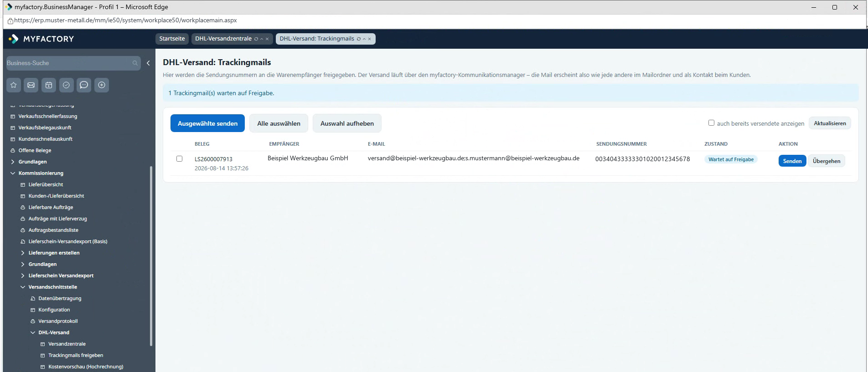Click the caret icon on DHL-Versandzentrale tab
The width and height of the screenshot is (868, 372).
tap(262, 39)
